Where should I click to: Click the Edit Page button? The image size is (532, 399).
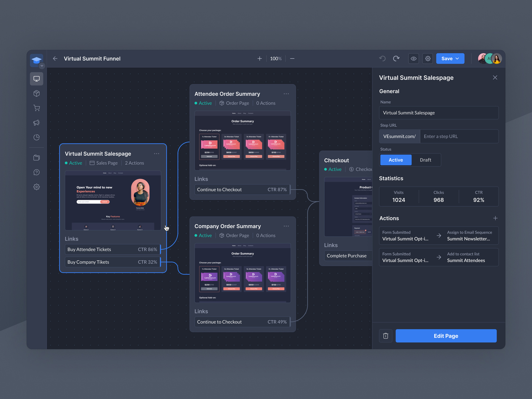(446, 335)
